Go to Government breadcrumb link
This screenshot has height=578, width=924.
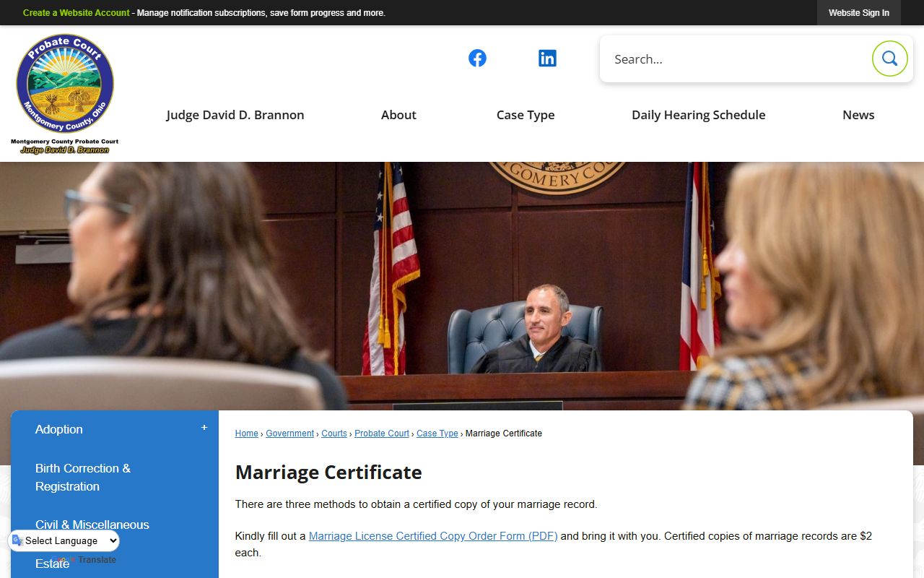coord(289,433)
